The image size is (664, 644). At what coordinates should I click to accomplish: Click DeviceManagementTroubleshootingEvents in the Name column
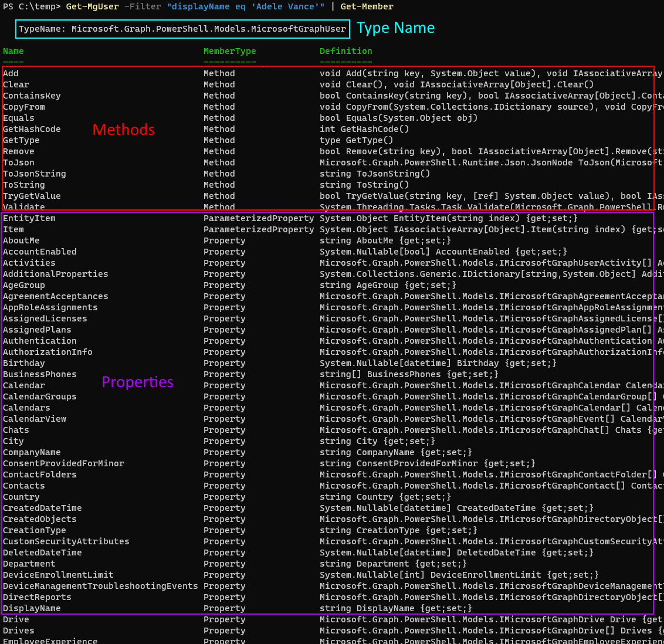[100, 587]
